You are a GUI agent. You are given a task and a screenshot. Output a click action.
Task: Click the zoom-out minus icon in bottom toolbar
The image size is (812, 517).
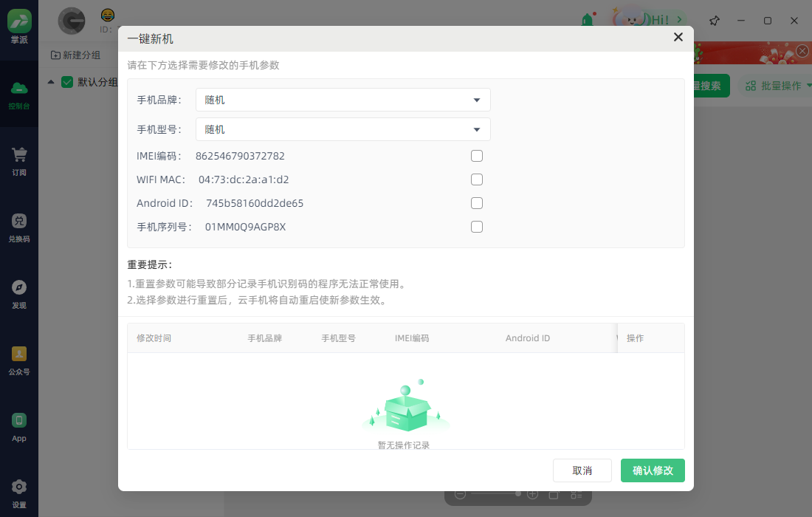(x=461, y=494)
